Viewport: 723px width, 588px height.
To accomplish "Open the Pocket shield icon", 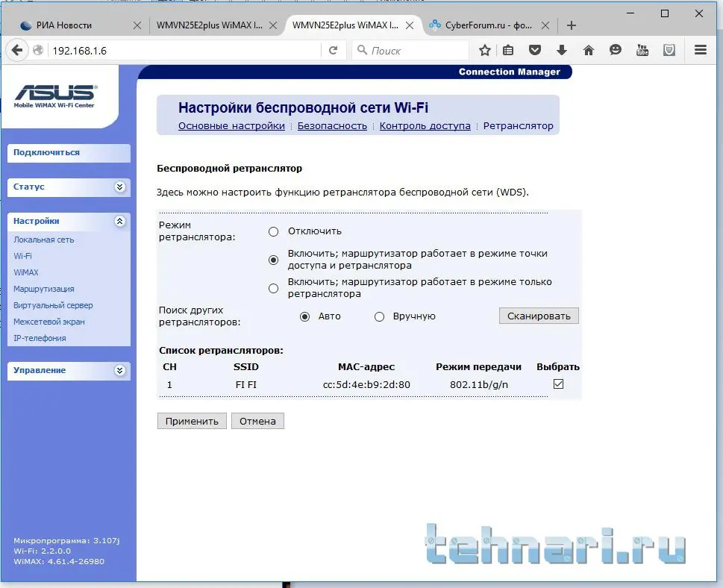I will pos(535,50).
